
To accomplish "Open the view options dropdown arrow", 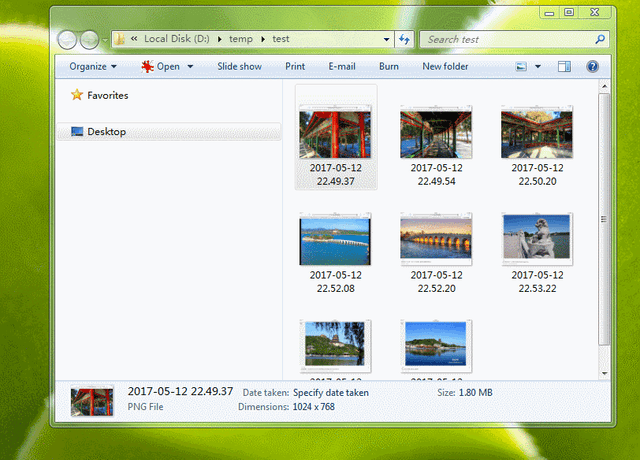I will (x=538, y=67).
